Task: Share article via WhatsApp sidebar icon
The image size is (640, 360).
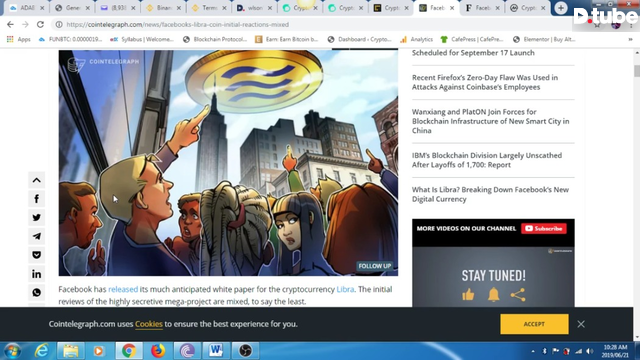Action: pyautogui.click(x=36, y=293)
